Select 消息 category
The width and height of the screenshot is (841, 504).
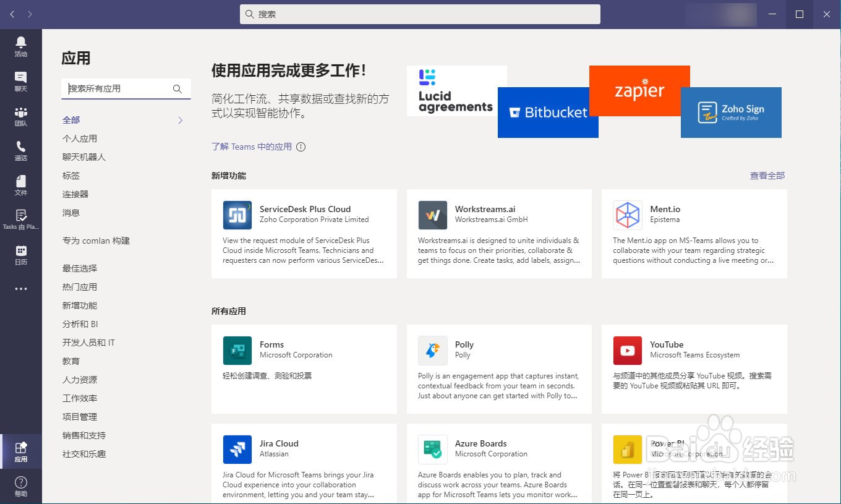(x=71, y=213)
